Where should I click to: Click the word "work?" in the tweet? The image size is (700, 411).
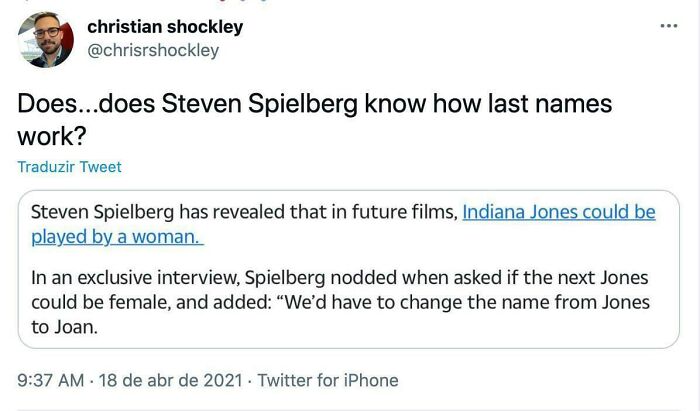coord(51,135)
